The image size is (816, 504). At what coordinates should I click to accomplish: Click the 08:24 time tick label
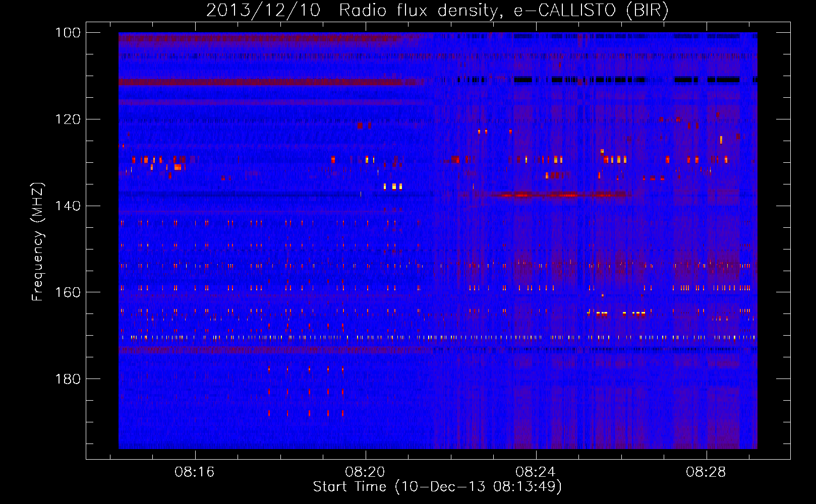point(536,472)
